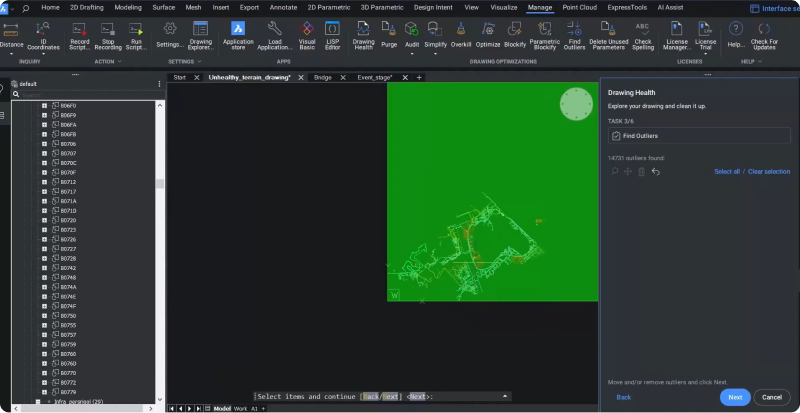Click the Blockify tool icon
Screen dimensions: 800x413
tap(515, 29)
